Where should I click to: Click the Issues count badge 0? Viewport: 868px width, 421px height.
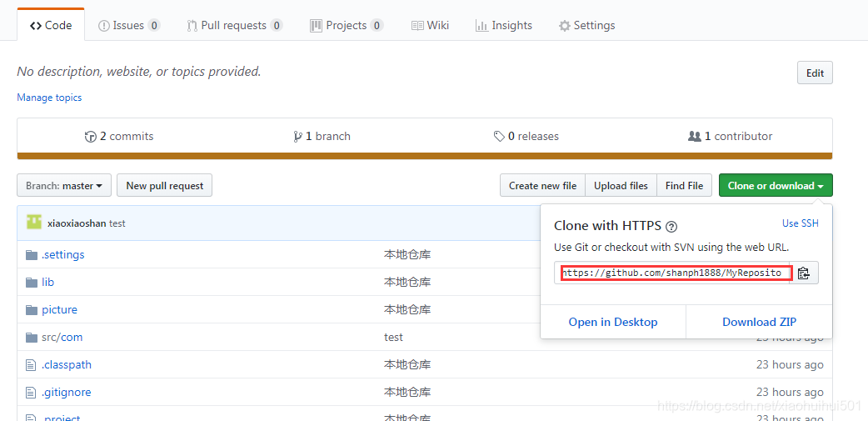tap(154, 26)
